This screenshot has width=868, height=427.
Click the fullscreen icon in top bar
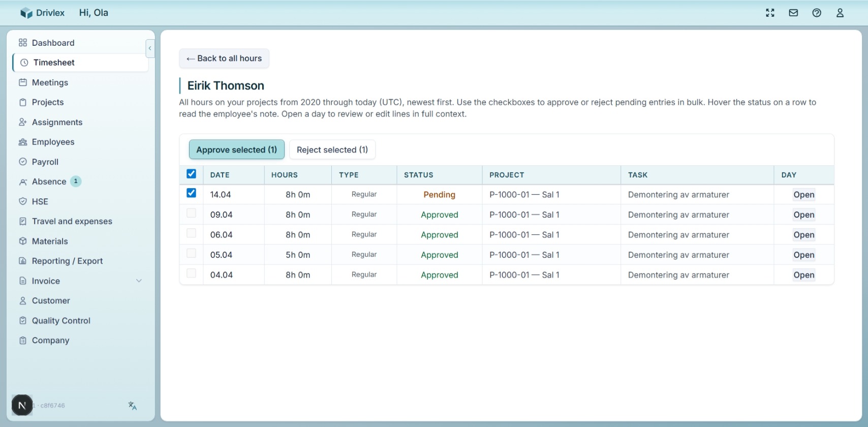pyautogui.click(x=770, y=13)
